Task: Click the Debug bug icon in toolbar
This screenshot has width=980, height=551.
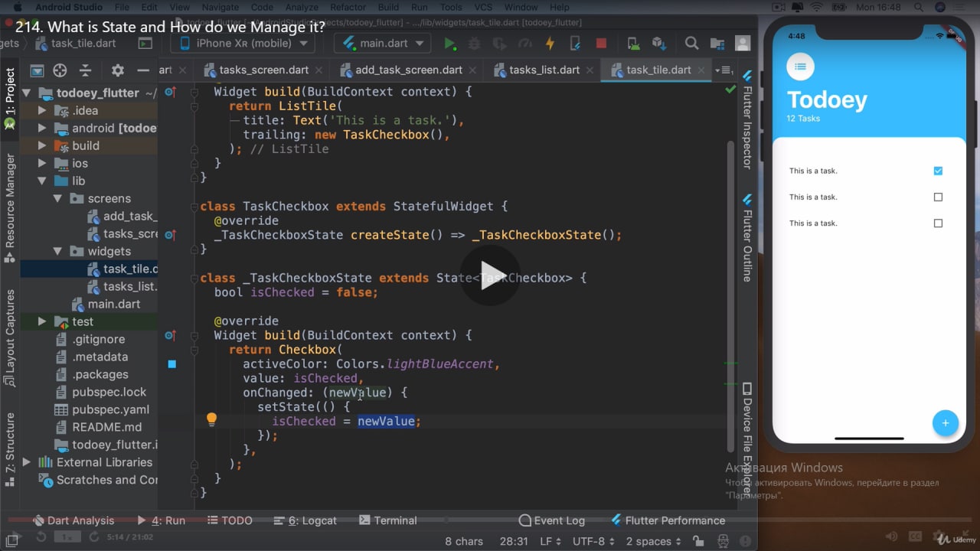Action: coord(475,44)
